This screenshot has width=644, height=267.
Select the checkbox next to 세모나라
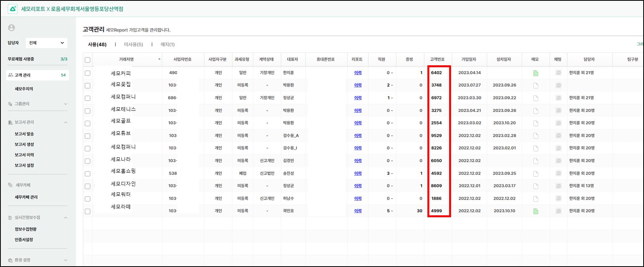(88, 161)
